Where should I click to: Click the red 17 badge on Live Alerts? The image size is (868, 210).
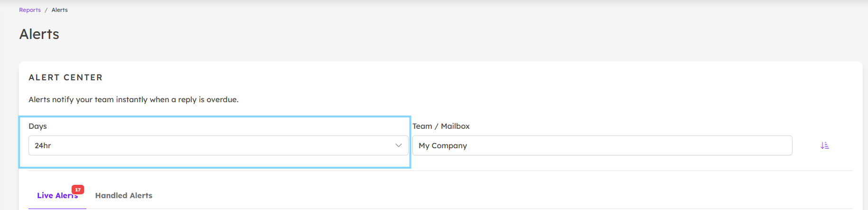tap(78, 190)
